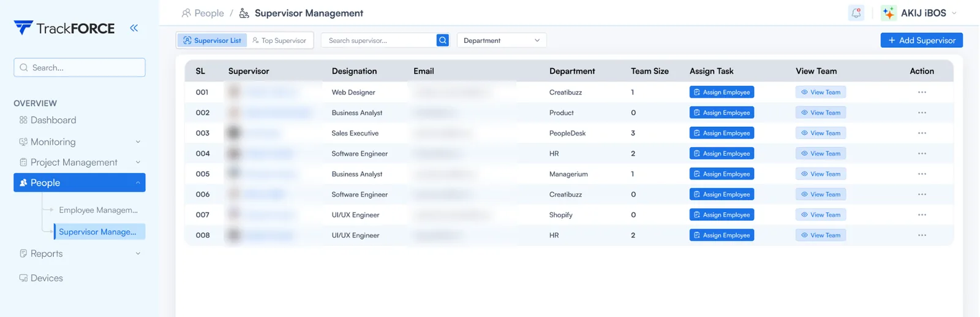The width and height of the screenshot is (980, 317).
Task: Assign Employee for row 002
Action: pyautogui.click(x=722, y=113)
